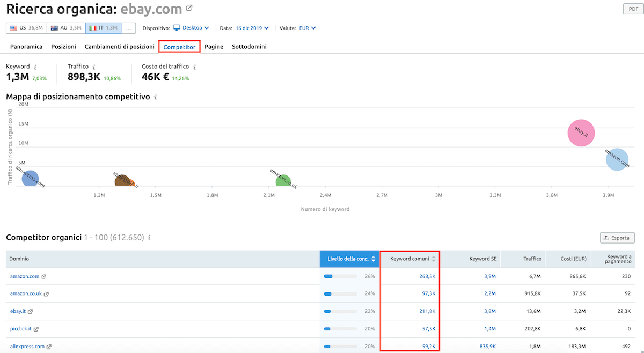The height and width of the screenshot is (353, 644).
Task: Open the amazon.co.uk domain link
Action: click(25, 293)
